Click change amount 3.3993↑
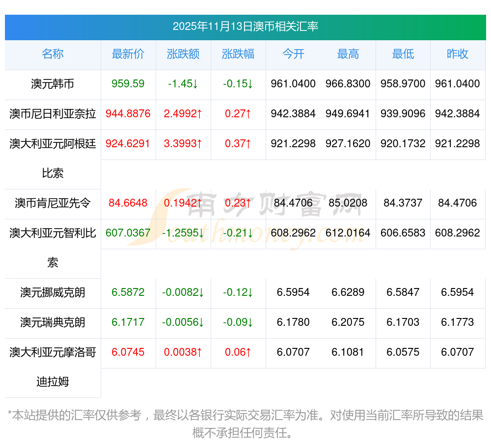The height and width of the screenshot is (448, 491). (x=183, y=144)
